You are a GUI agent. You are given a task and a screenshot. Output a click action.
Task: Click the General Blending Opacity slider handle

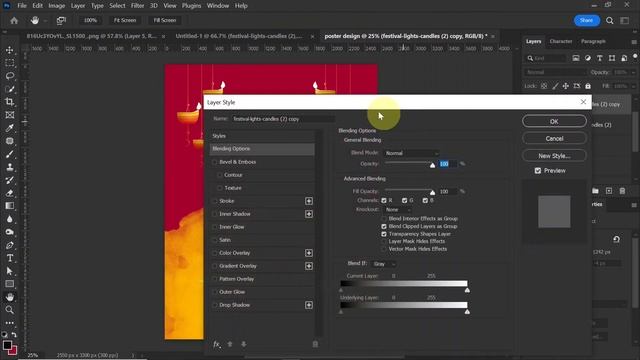(x=432, y=165)
